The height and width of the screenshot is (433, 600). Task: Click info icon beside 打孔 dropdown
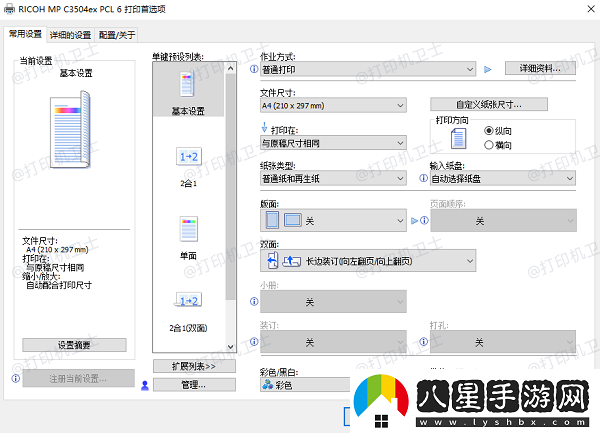click(423, 342)
